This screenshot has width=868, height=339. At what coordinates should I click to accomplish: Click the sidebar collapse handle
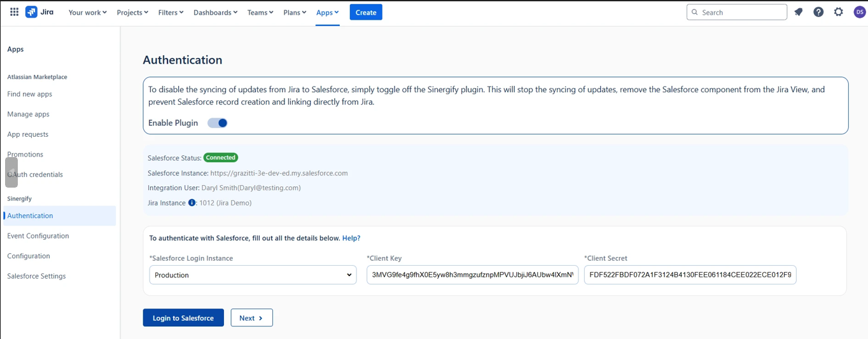click(x=11, y=172)
